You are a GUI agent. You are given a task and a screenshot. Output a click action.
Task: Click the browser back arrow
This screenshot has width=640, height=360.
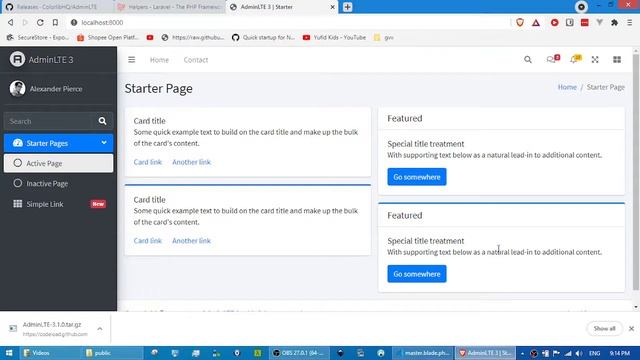[11, 22]
